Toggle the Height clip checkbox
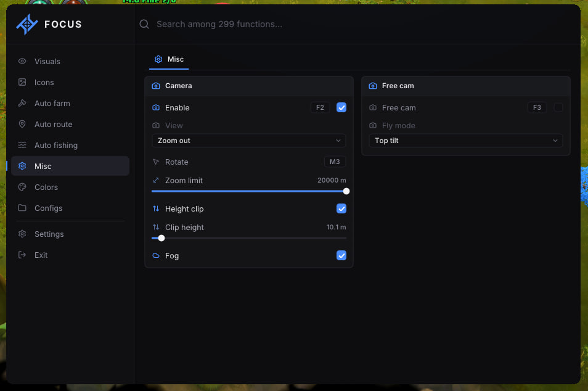Viewport: 588px width, 391px height. pyautogui.click(x=341, y=208)
